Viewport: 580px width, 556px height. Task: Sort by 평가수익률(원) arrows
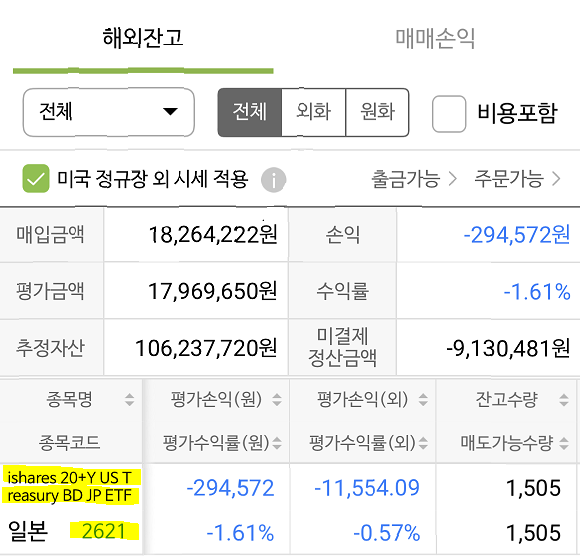(277, 443)
